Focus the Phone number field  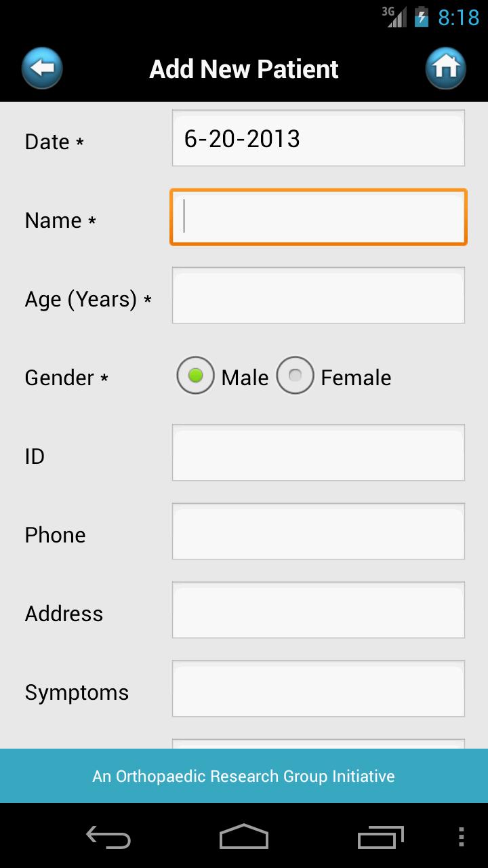(318, 532)
